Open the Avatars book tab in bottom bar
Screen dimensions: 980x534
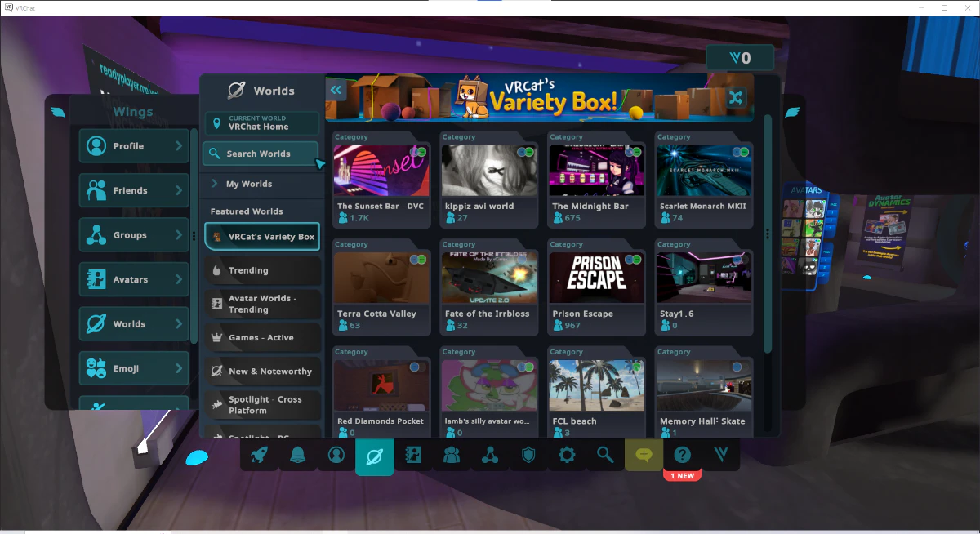point(413,456)
